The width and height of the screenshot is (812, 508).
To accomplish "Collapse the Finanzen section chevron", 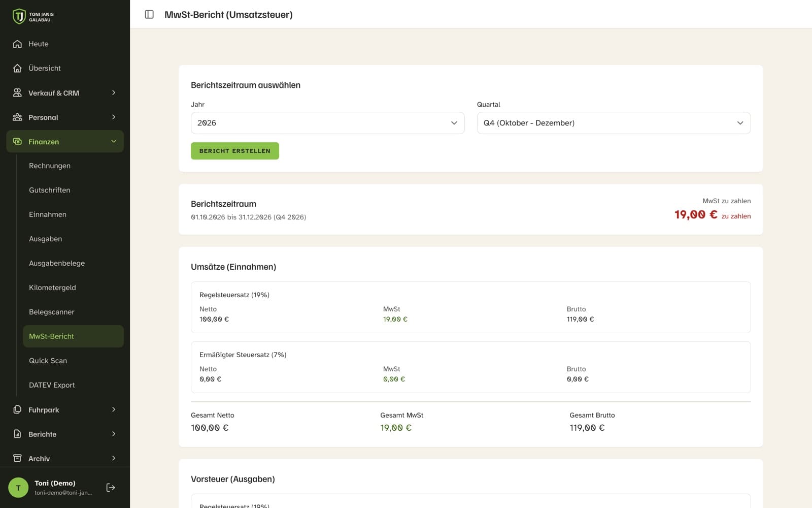I will (x=114, y=141).
